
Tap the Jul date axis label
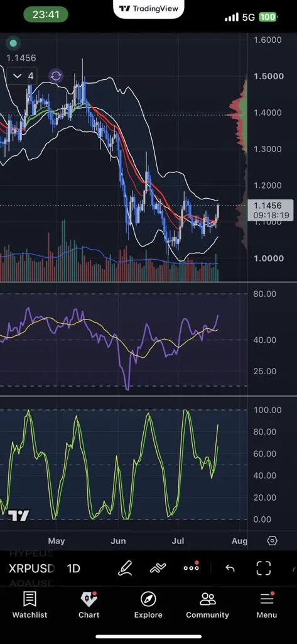point(178,541)
